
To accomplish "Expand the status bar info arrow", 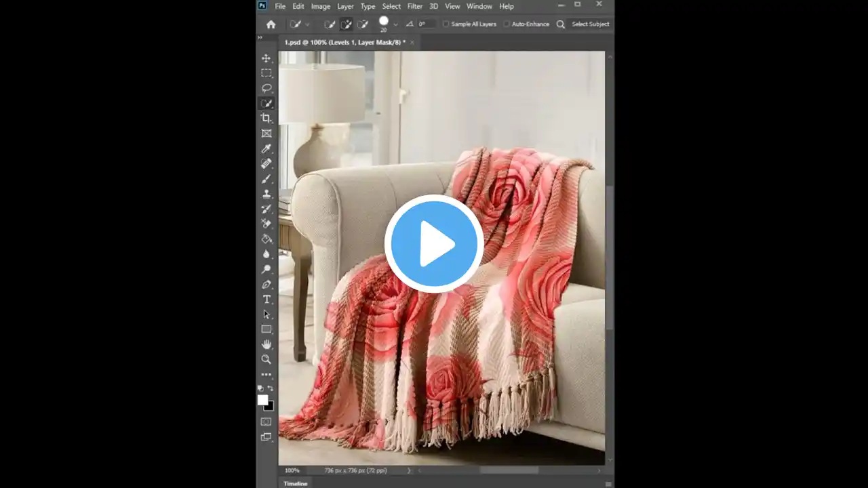I will point(408,470).
